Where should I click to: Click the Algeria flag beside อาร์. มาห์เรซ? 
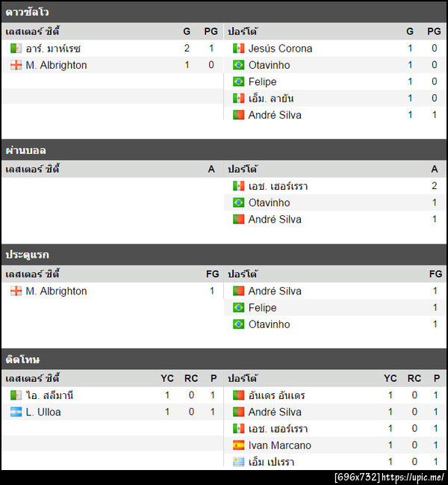click(x=16, y=49)
